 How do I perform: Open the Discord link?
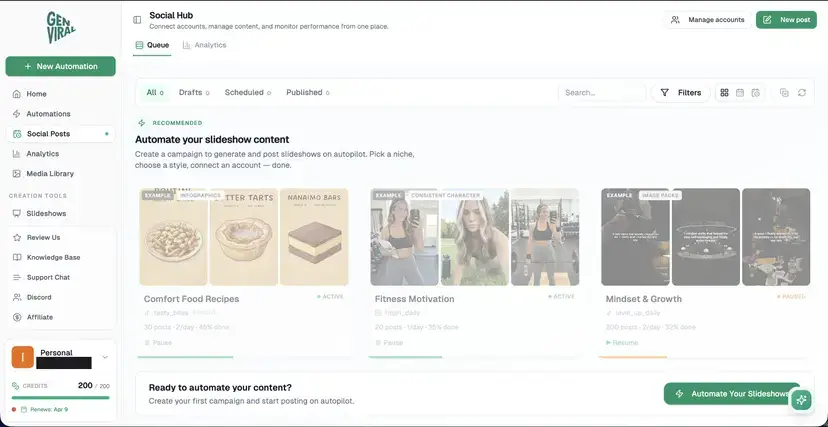tap(39, 298)
